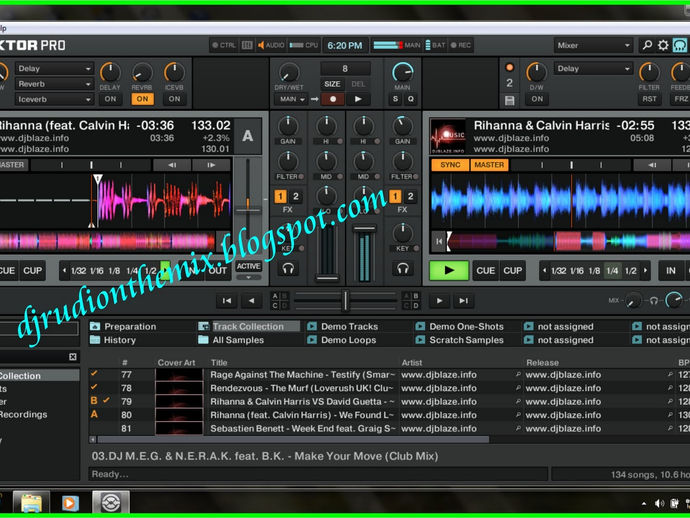Image resolution: width=690 pixels, height=518 pixels.
Task: Toggle deck B SYNC button
Action: [x=450, y=165]
